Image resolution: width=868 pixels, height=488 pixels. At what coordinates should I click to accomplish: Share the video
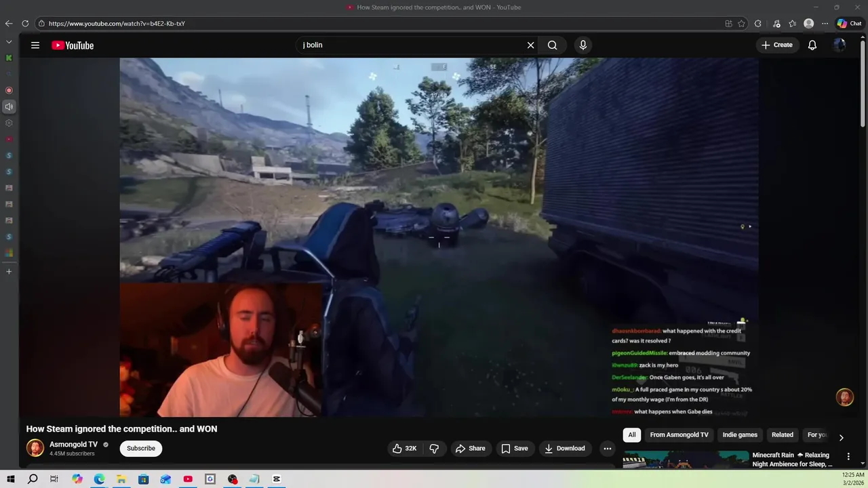coord(470,448)
